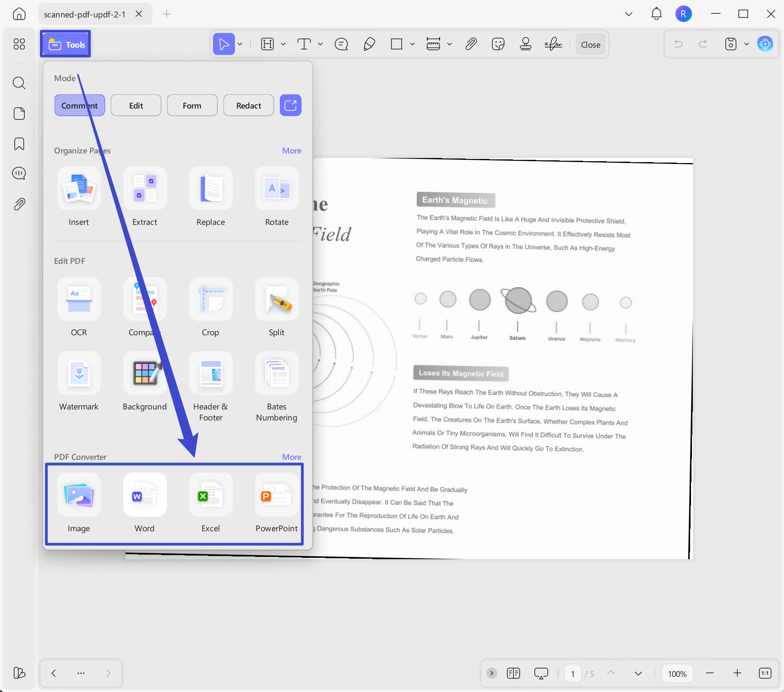Select the cursor selection tool
Viewport: 784px width, 692px height.
point(224,44)
